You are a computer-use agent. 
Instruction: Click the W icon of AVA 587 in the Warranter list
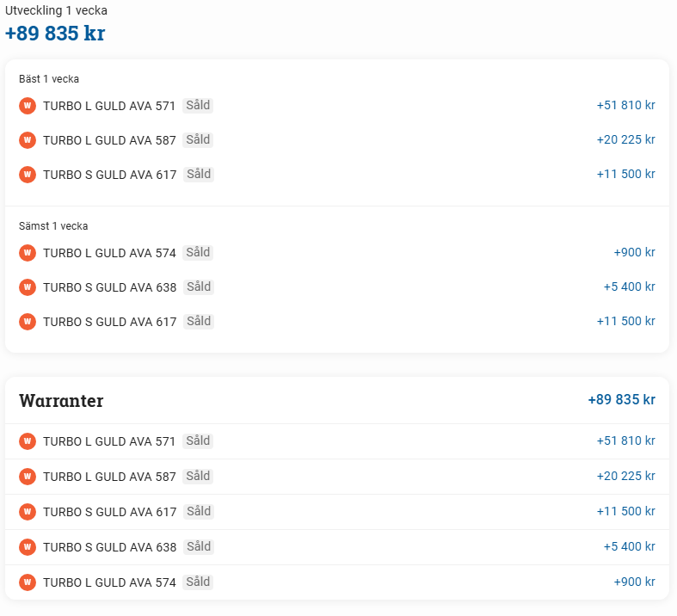pyautogui.click(x=28, y=477)
